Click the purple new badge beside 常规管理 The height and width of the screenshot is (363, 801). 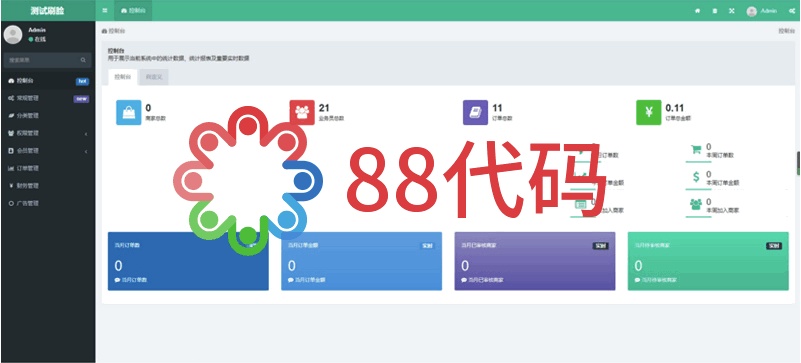pos(82,99)
